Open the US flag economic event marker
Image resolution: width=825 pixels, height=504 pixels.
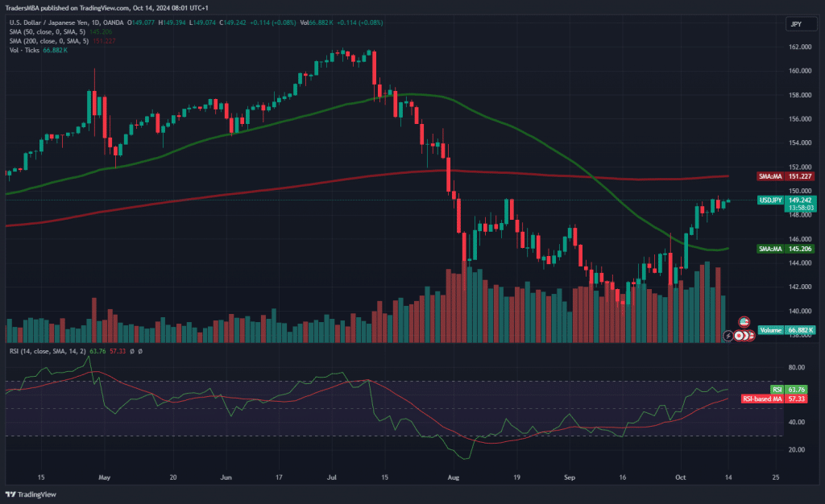pyautogui.click(x=744, y=321)
